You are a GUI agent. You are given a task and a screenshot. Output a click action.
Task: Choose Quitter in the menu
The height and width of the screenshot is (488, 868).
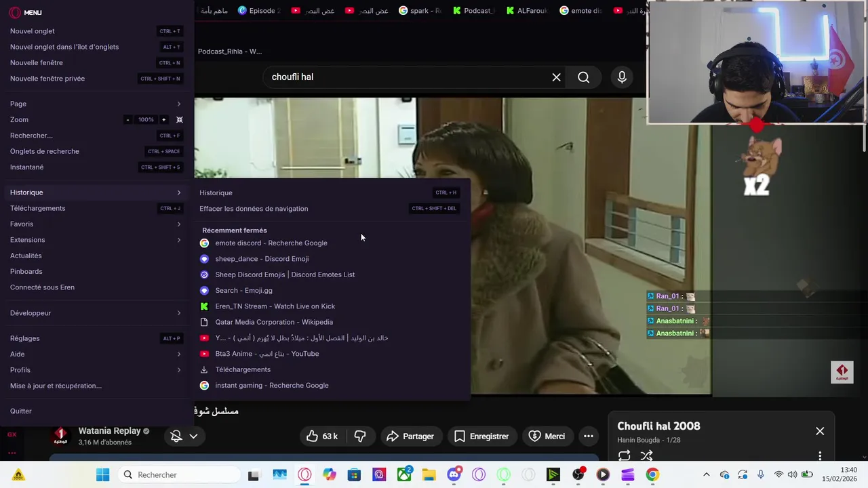point(97,411)
